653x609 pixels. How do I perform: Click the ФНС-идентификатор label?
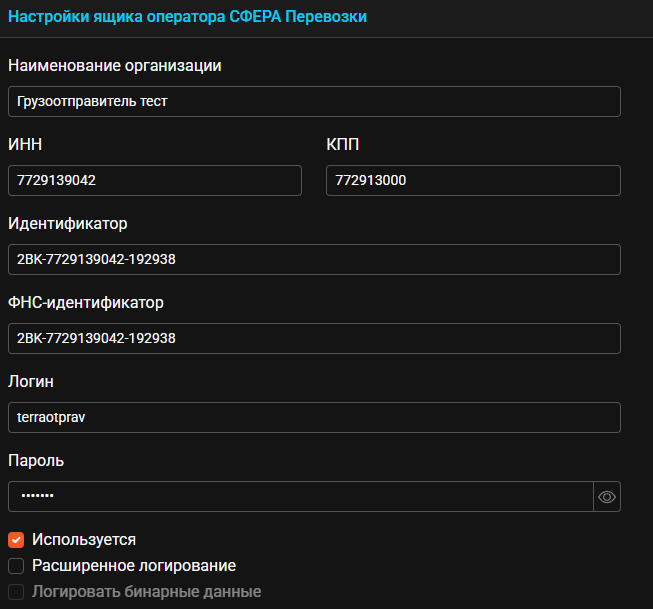(x=86, y=303)
